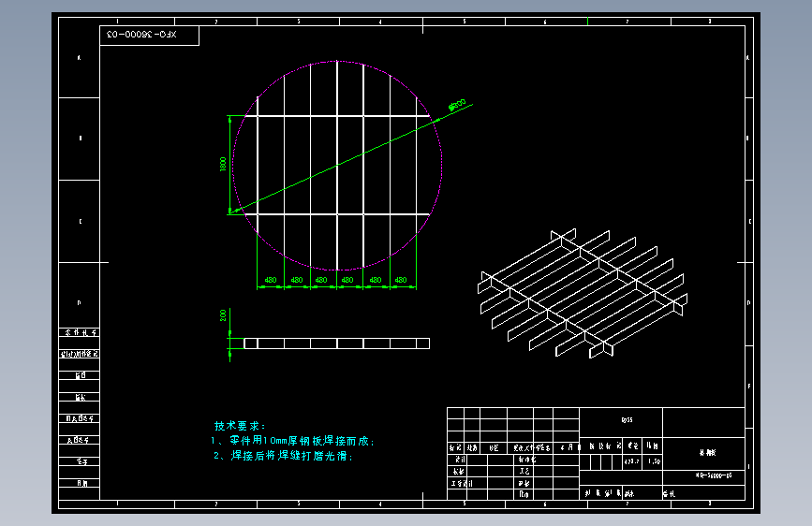812x526 pixels.
Task: Select the diameter dimension label on the diagonal leader
Action: point(457,105)
